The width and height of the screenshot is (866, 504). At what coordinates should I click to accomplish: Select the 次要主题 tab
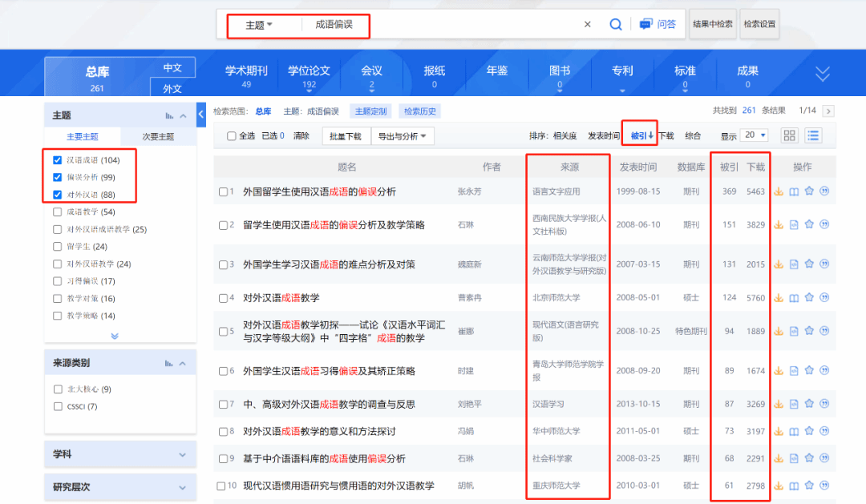point(158,137)
